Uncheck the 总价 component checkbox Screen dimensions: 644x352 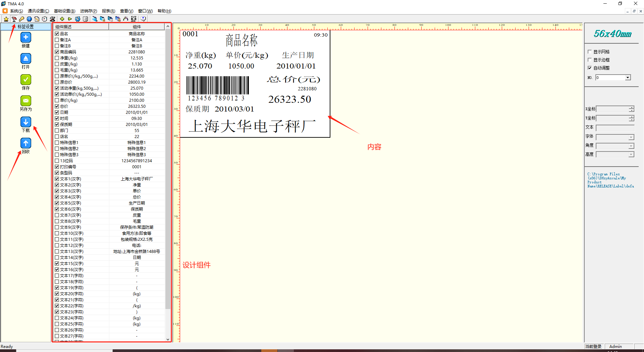(x=57, y=106)
